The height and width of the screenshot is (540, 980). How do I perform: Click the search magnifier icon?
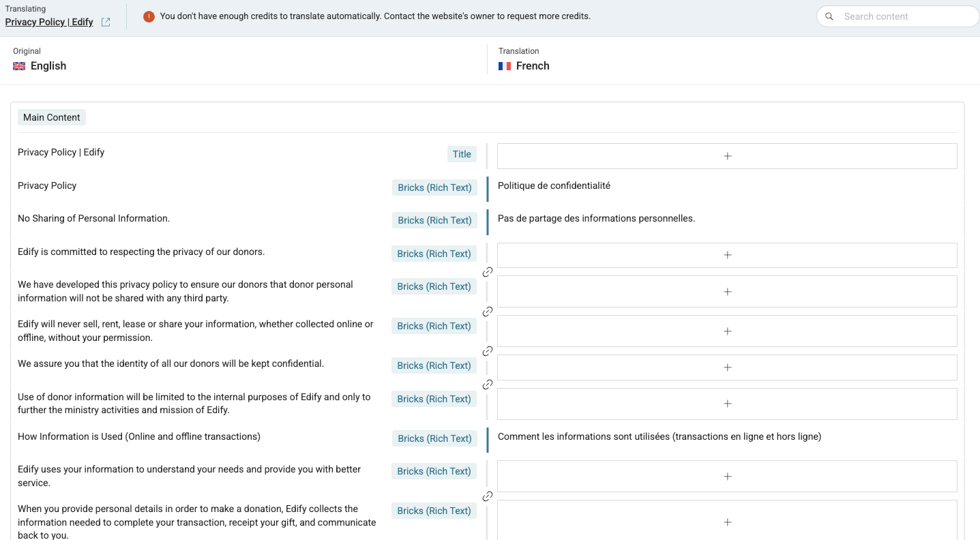[829, 16]
